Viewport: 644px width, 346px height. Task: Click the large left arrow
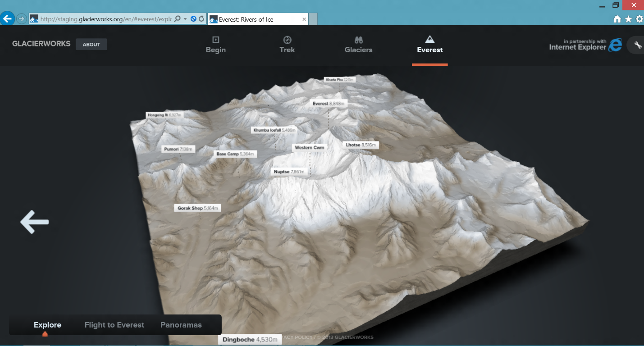(34, 221)
